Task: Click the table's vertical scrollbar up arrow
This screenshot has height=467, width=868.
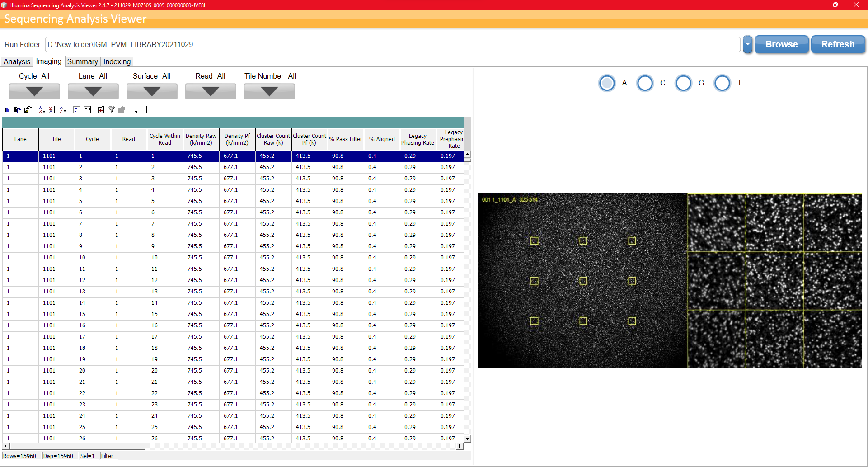Action: point(468,154)
